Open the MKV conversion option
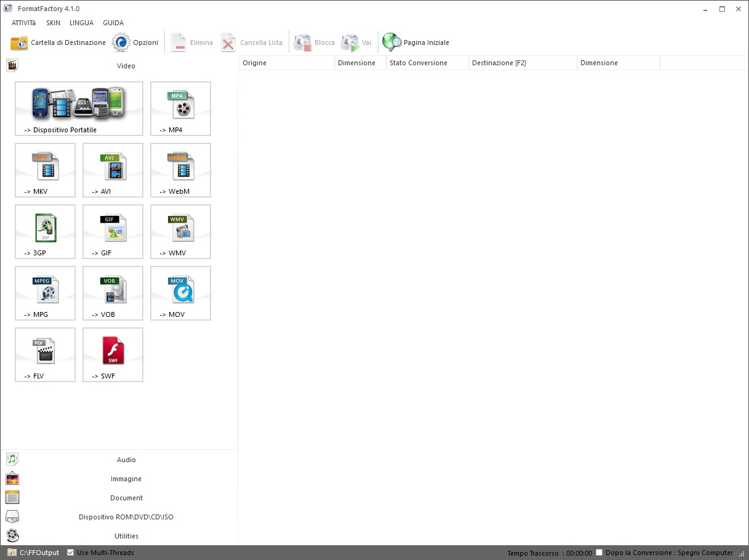This screenshot has height=560, width=749. (45, 170)
